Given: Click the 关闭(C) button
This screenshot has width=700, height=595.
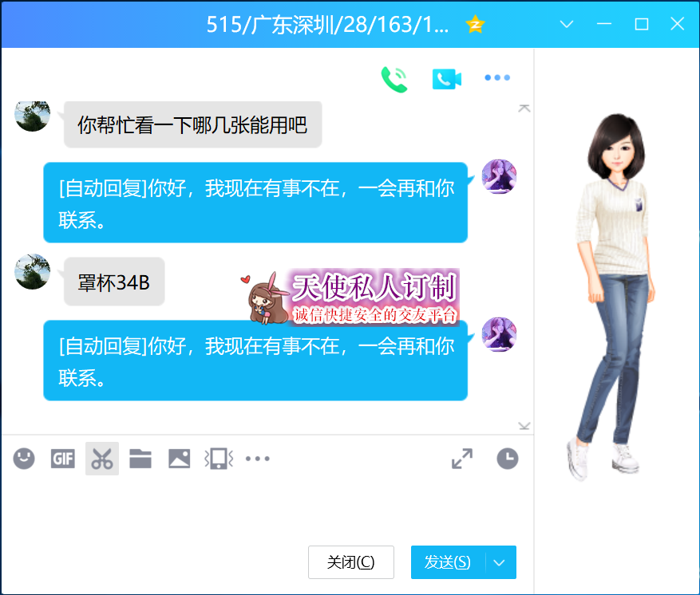Looking at the screenshot, I should coord(350,562).
